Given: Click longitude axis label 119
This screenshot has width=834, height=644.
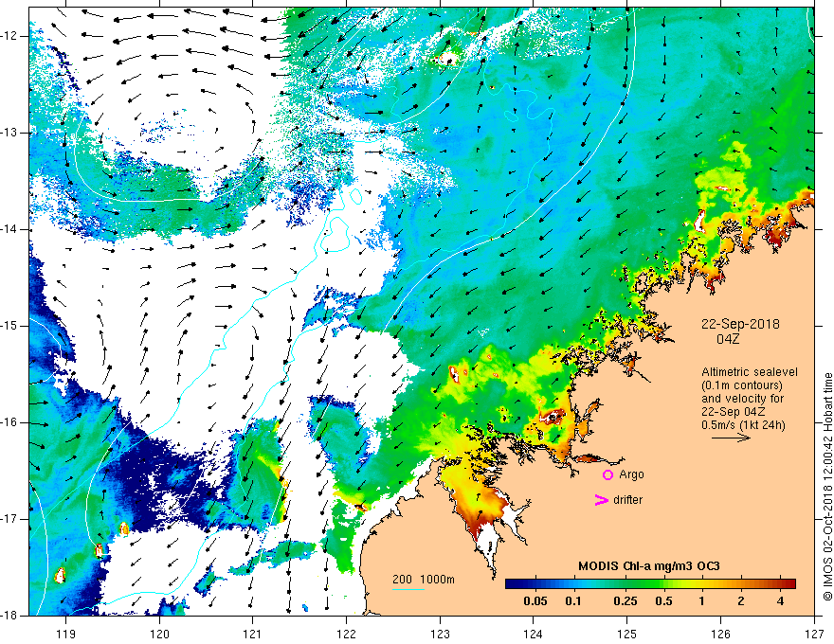Looking at the screenshot, I should click(x=66, y=634).
